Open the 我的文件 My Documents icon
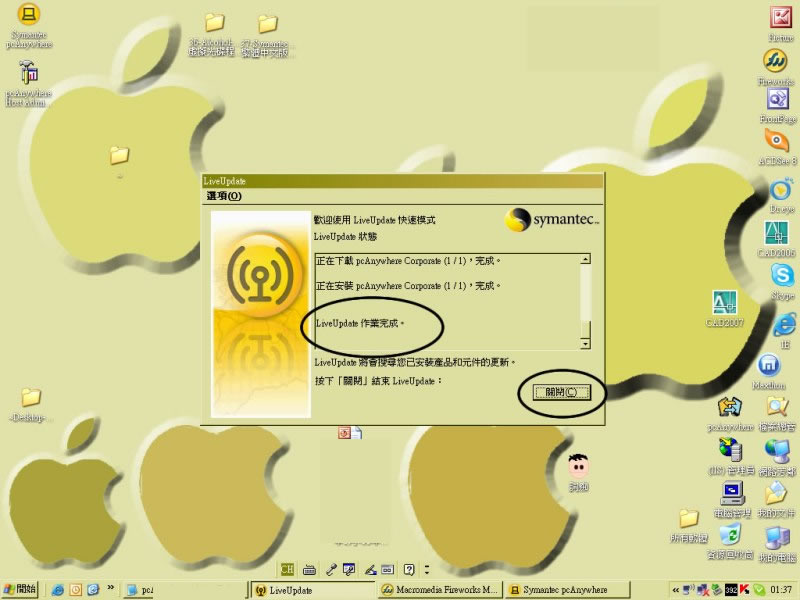Viewport: 800px width, 600px height. pos(777,499)
